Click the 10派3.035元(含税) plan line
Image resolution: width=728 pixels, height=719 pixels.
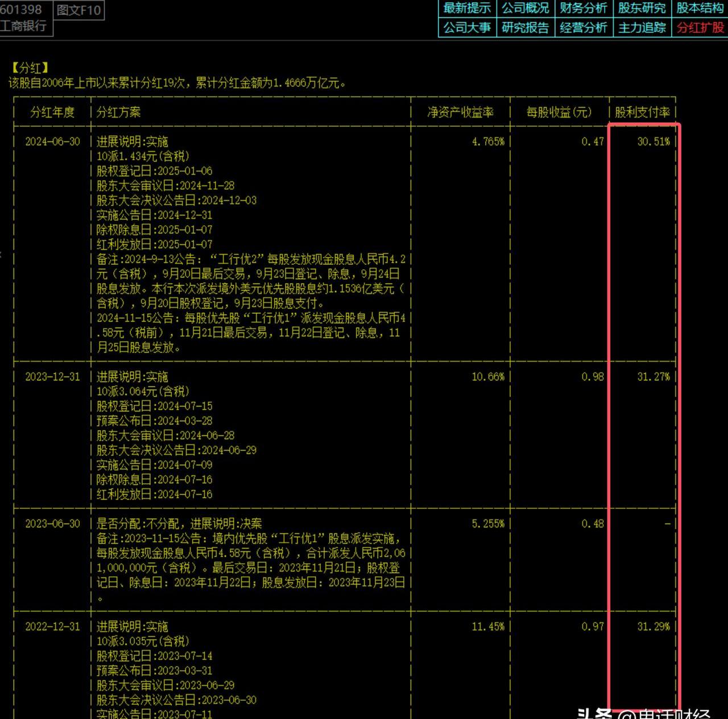point(143,641)
